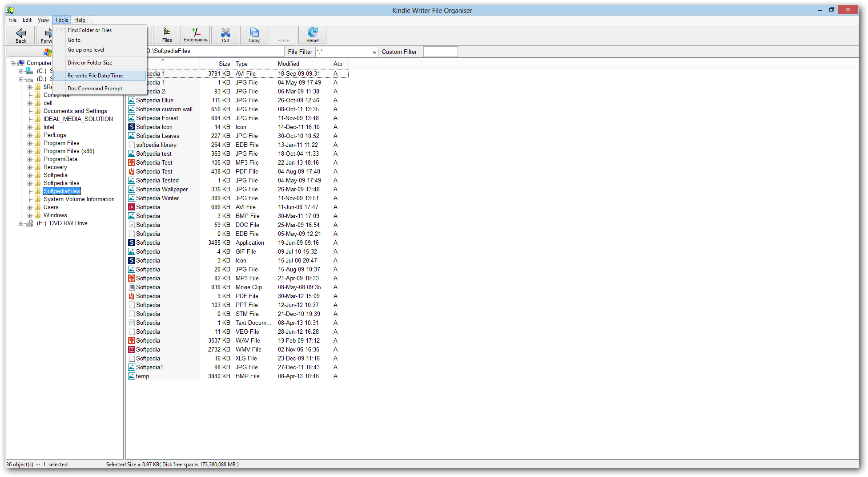Click the Softpedia WMV file icon

tap(132, 350)
